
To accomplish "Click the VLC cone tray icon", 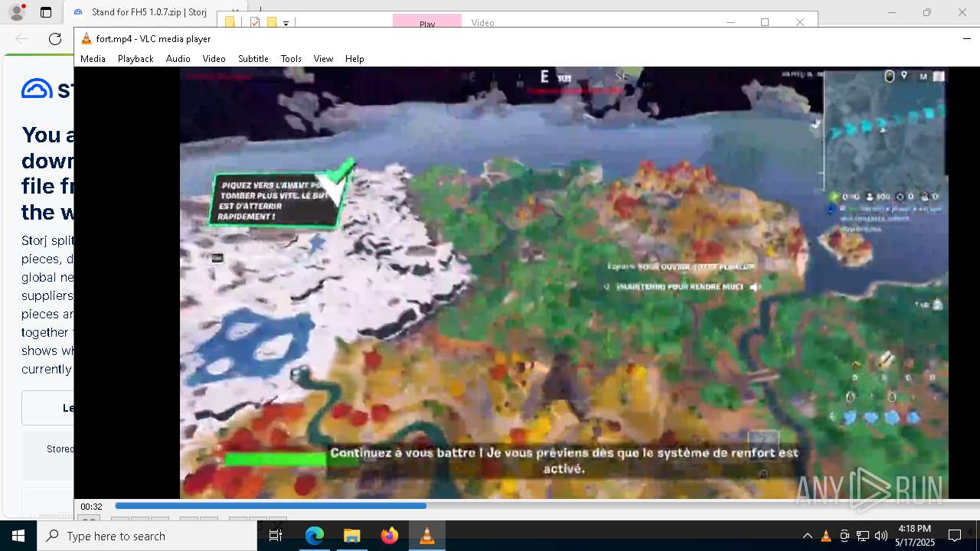I will point(826,536).
